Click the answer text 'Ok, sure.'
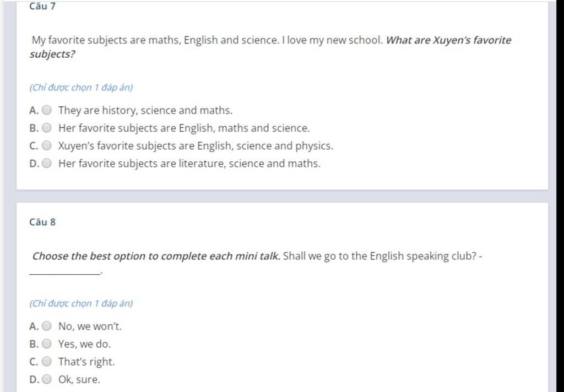This screenshot has width=564, height=392. (x=79, y=379)
